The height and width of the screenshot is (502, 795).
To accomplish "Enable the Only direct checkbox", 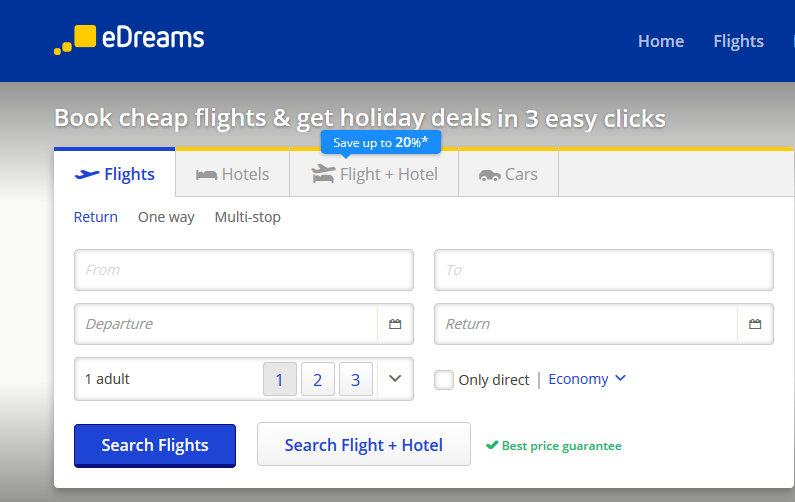I will [444, 380].
